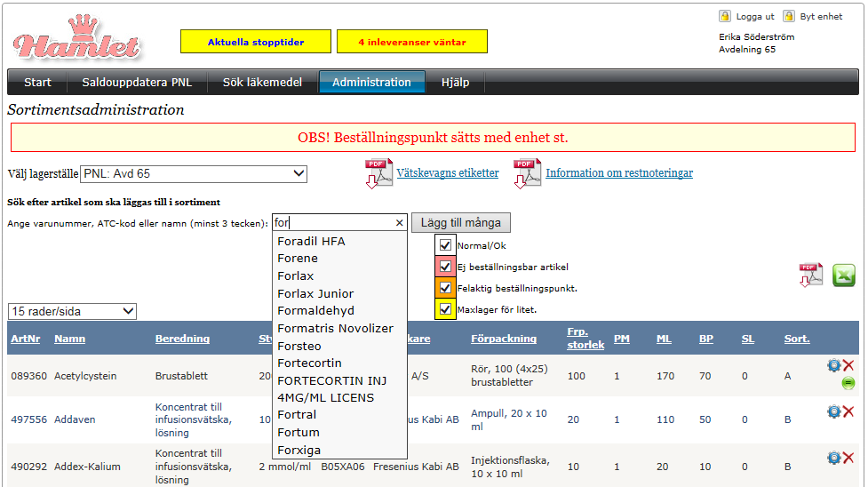Select FORTECORTIN INJ 4MG/ML LICENS suggestion
868x487 pixels.
[x=332, y=389]
